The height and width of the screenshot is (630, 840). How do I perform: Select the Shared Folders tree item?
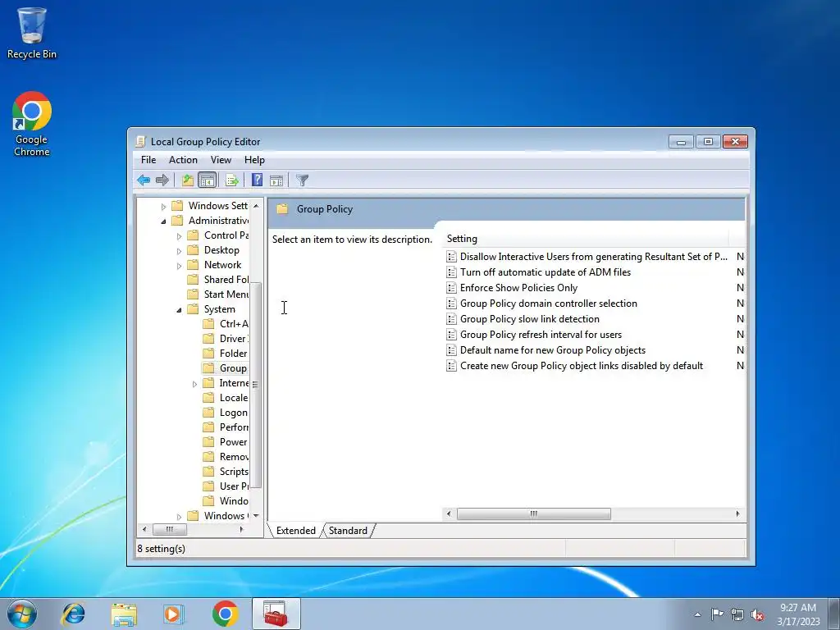pos(218,280)
